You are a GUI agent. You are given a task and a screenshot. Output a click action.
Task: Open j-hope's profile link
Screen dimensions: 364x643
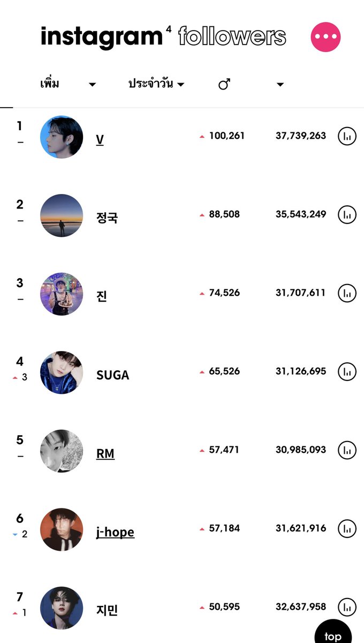[x=115, y=533]
